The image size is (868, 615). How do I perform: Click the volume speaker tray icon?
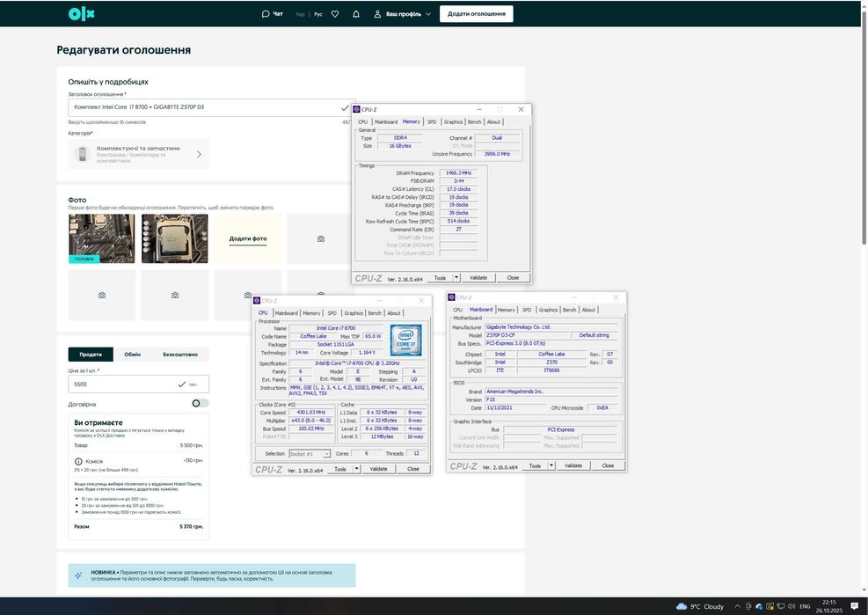(x=791, y=606)
